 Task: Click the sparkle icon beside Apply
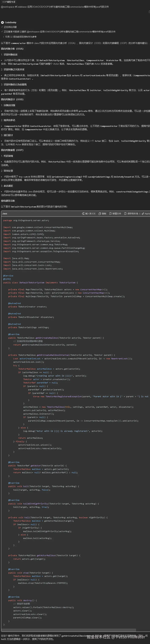coord(143,213)
